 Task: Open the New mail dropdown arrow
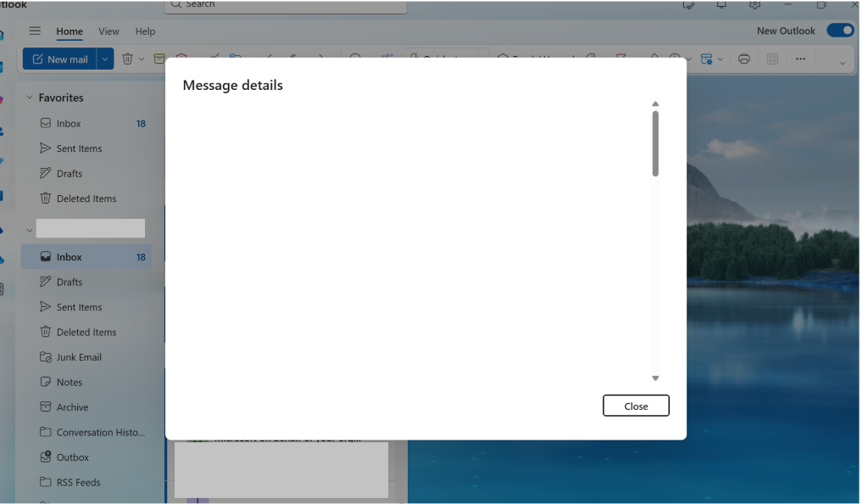pyautogui.click(x=105, y=59)
